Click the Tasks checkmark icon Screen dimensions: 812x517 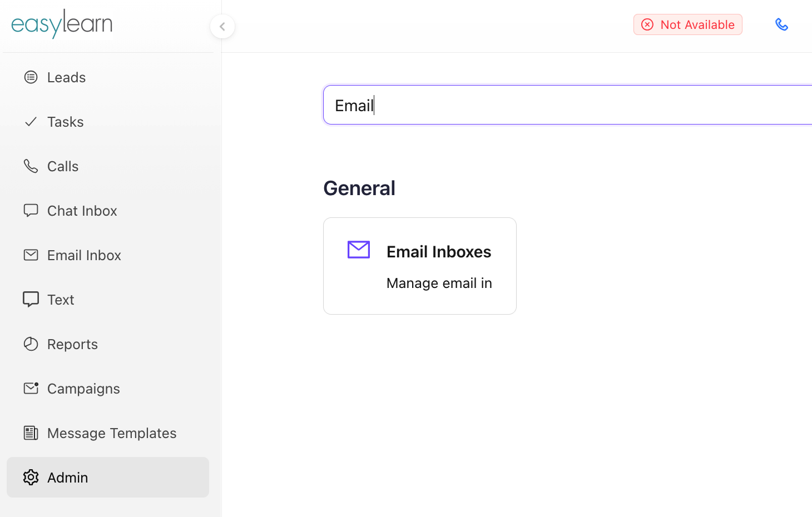click(31, 122)
